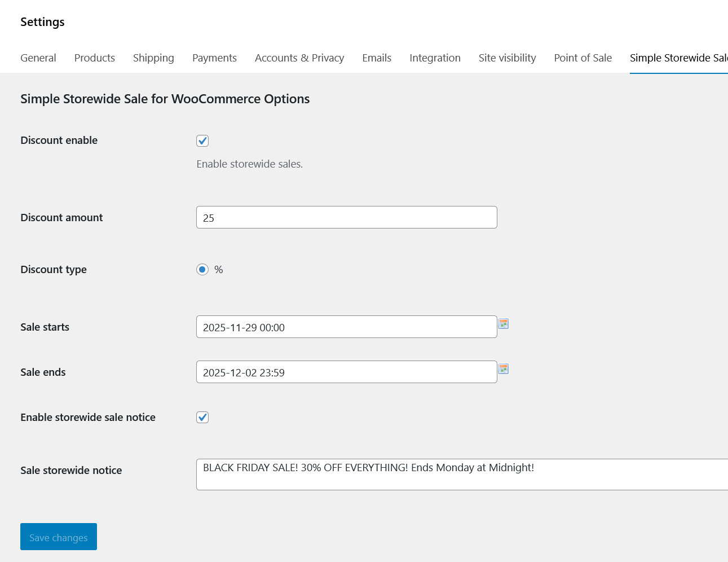Screen dimensions: 728x562
Task: Open calendar picker for Sale starts
Action: coord(504,324)
